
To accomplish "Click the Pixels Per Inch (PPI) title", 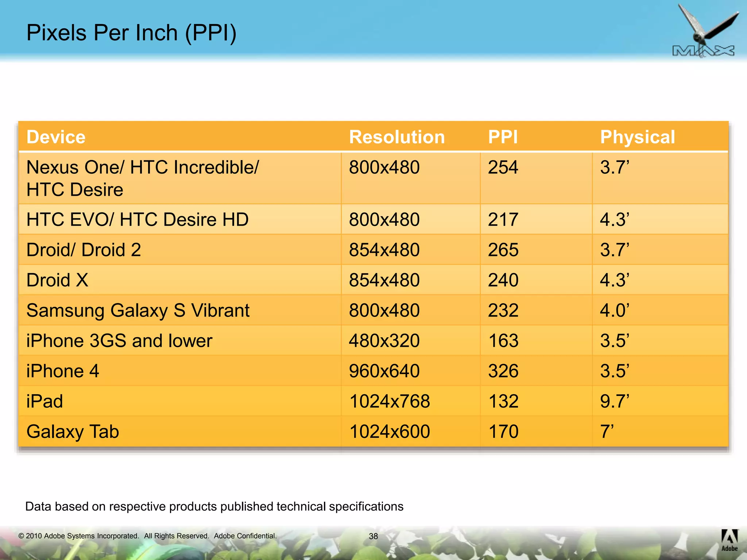I will [131, 33].
